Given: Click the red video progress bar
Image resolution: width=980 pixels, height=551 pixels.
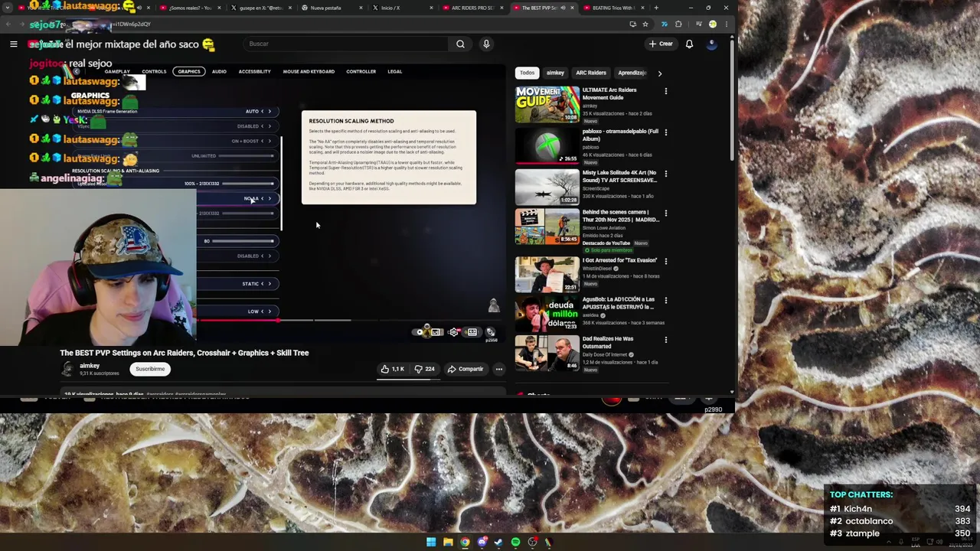Looking at the screenshot, I should pos(237,321).
